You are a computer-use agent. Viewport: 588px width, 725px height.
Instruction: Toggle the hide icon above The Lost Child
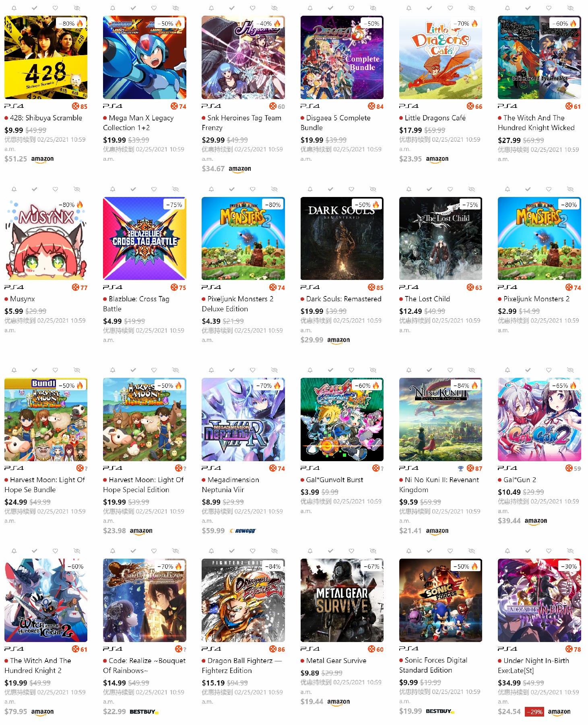click(472, 189)
